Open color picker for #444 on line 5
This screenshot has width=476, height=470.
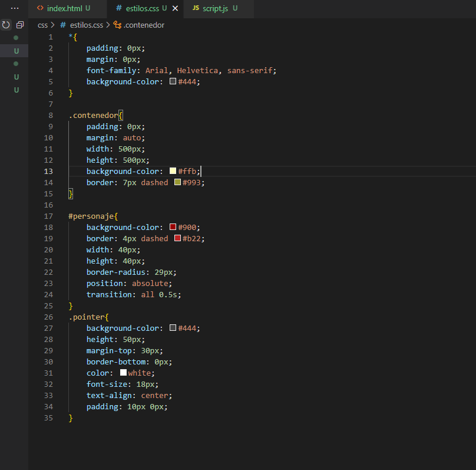[x=173, y=81]
